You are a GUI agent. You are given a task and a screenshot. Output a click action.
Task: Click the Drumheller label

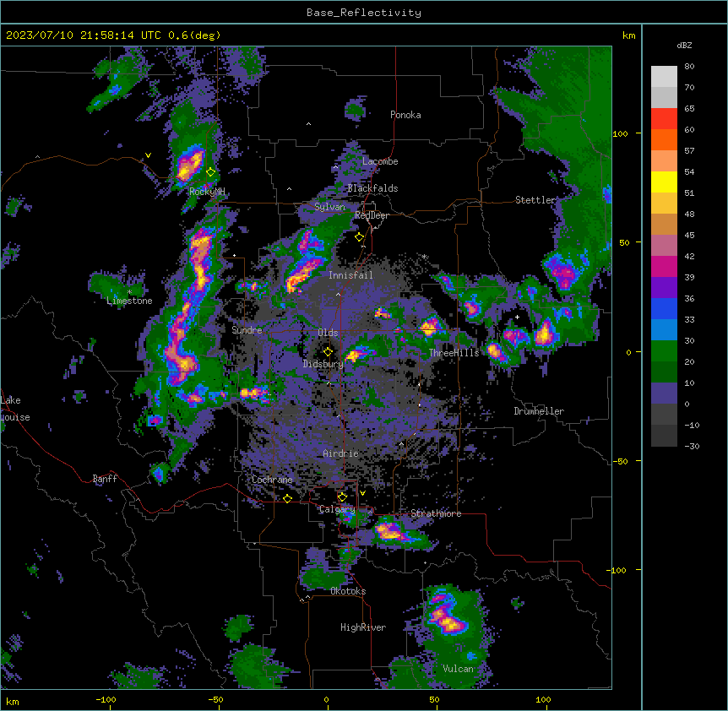tap(539, 411)
